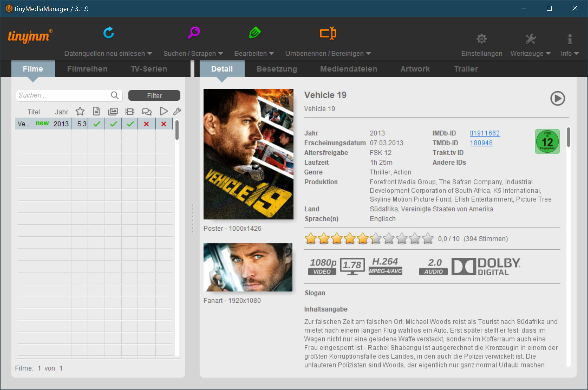Sort by NFO document column icon
This screenshot has height=390, width=588.
[x=96, y=111]
